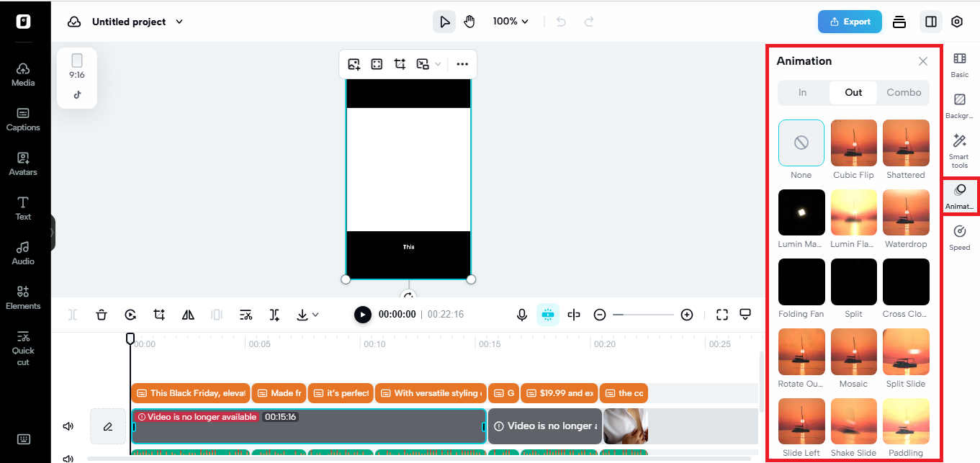Image resolution: width=980 pixels, height=463 pixels.
Task: Open the download options chevron in timeline toolbar
Action: [315, 315]
